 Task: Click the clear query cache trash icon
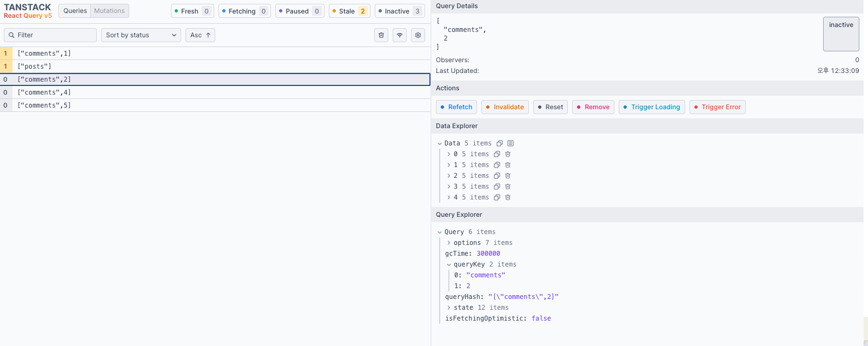click(x=381, y=35)
